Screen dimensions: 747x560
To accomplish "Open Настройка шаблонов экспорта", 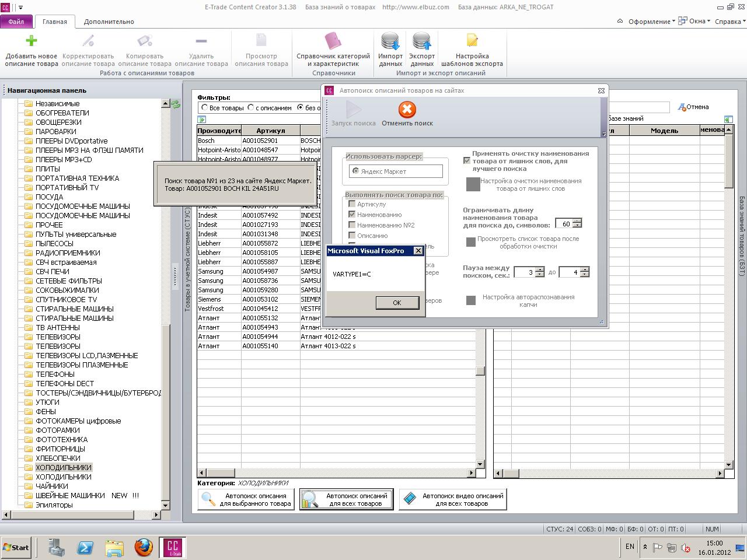I will 472,40.
